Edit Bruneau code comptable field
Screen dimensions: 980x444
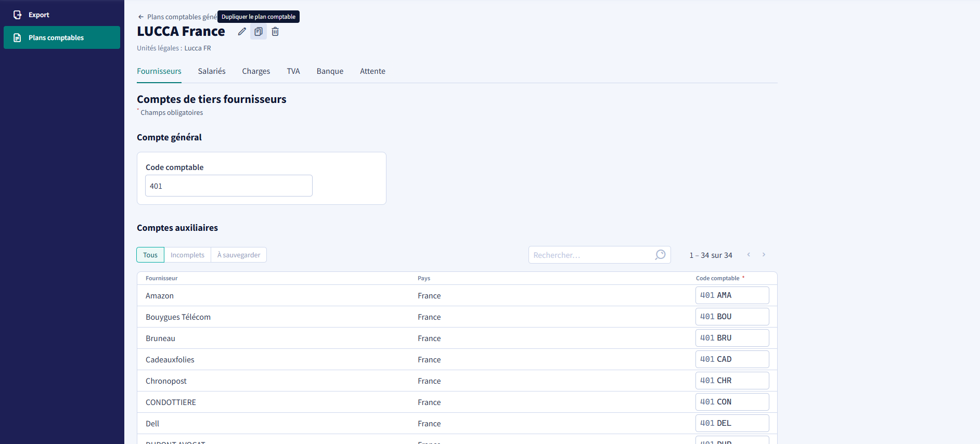732,338
